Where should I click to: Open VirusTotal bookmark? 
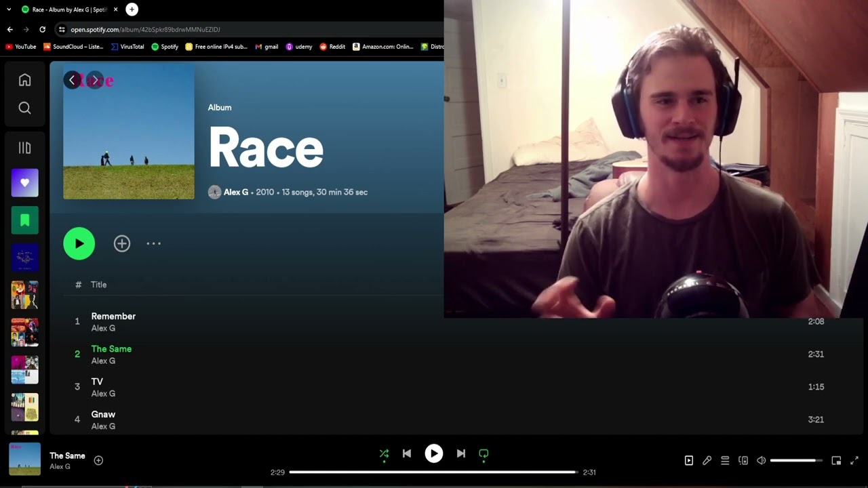(127, 47)
